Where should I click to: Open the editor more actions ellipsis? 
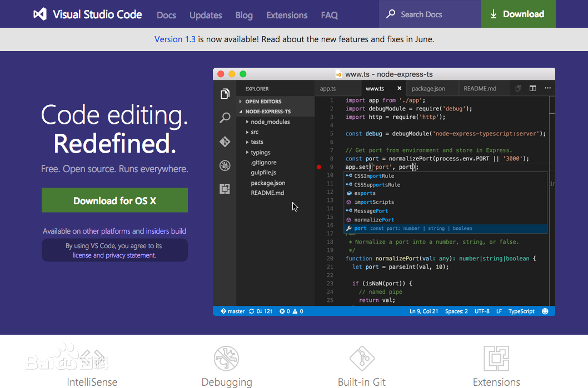(548, 88)
